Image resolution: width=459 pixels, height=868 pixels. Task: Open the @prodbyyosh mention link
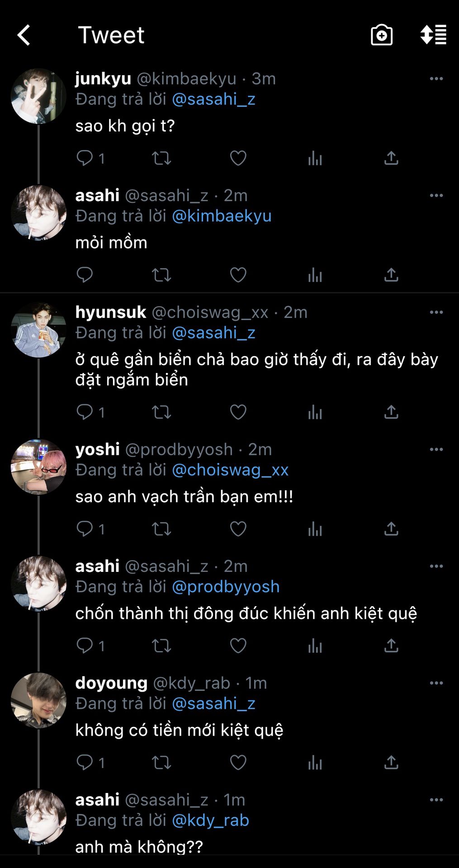click(226, 587)
